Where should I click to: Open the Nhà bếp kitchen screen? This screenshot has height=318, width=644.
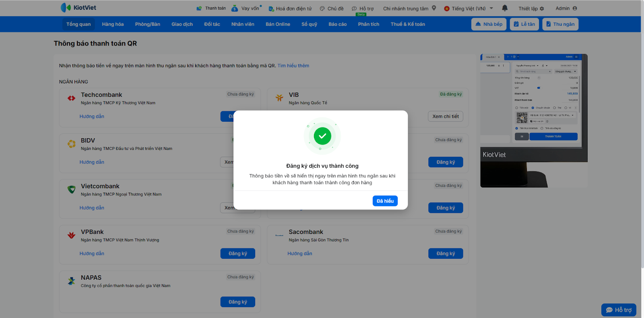tap(489, 24)
